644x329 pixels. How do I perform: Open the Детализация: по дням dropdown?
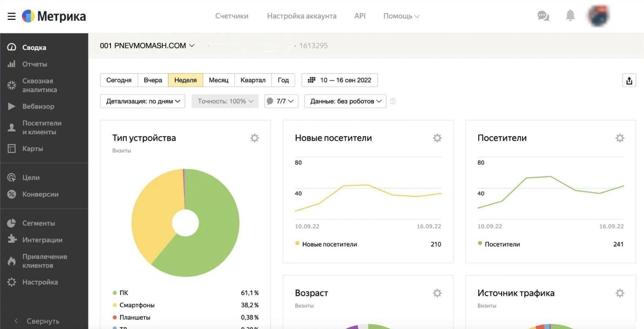[143, 101]
